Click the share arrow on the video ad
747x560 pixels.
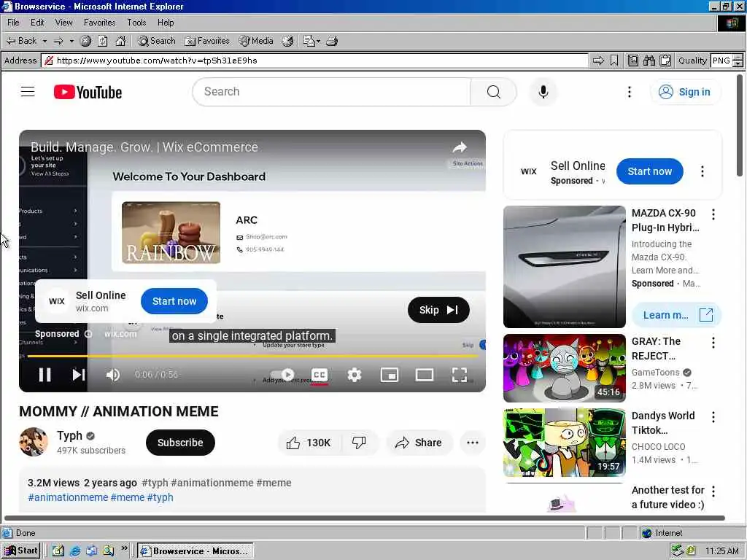[460, 147]
